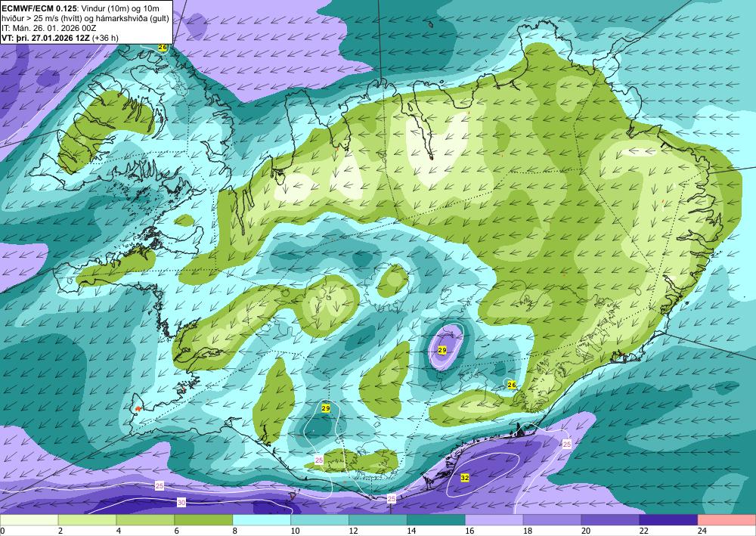Click the yellow '29' label inside the lavender oval
This screenshot has height=536, width=756.
(442, 350)
